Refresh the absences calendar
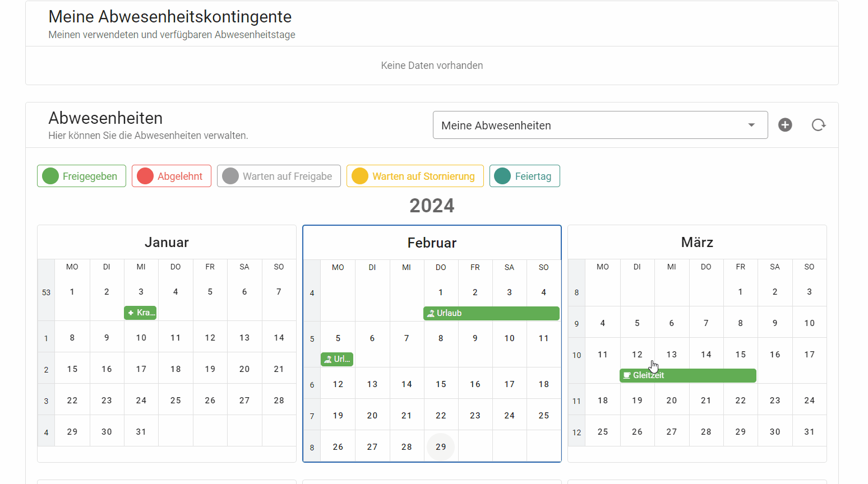This screenshot has height=484, width=868. click(819, 125)
